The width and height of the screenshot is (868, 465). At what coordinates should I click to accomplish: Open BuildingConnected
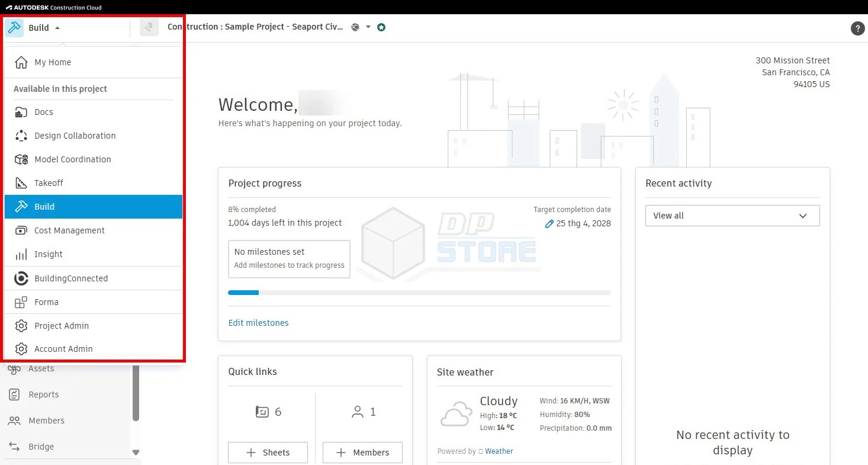tap(94, 278)
